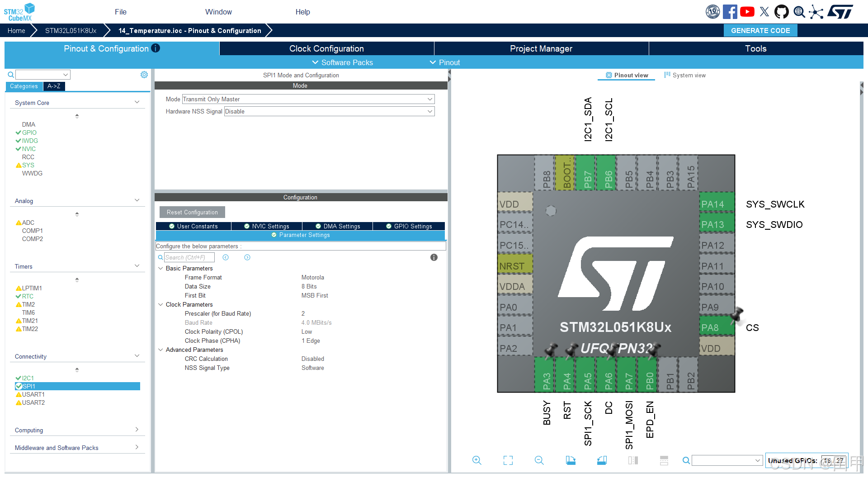Image resolution: width=868 pixels, height=478 pixels.
Task: Open the Software Packs dropdown menu
Action: 343,62
